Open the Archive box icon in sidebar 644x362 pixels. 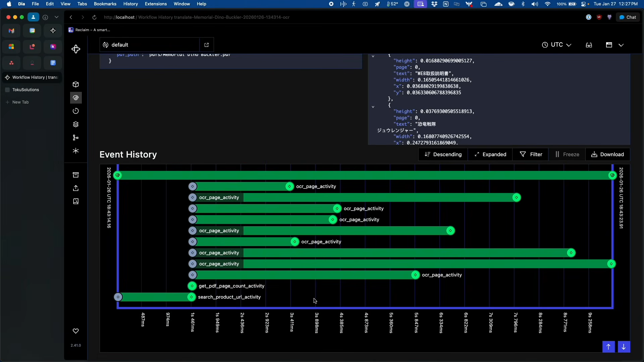pyautogui.click(x=76, y=175)
